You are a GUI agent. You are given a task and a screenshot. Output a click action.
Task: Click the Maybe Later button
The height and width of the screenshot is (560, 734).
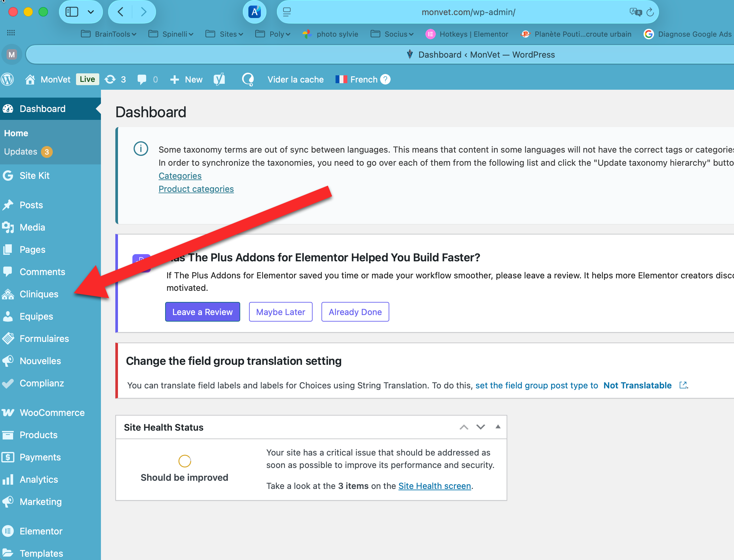pos(280,312)
